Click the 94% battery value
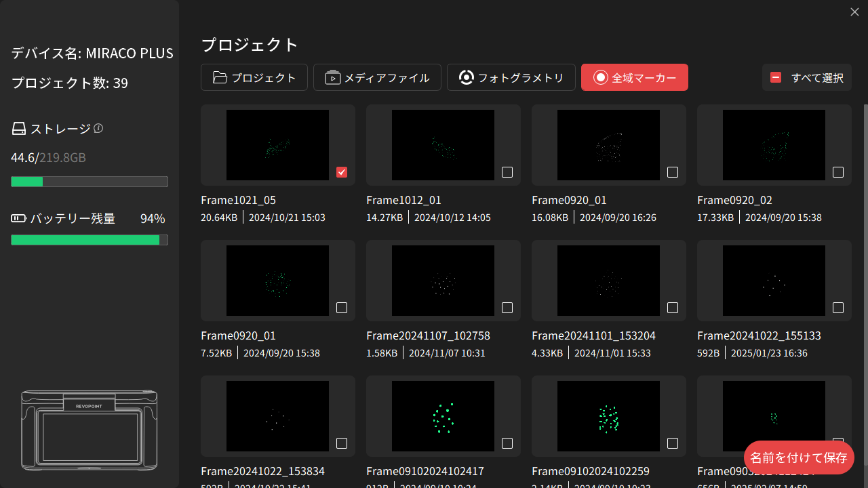Viewport: 868px width, 488px height. (x=153, y=218)
